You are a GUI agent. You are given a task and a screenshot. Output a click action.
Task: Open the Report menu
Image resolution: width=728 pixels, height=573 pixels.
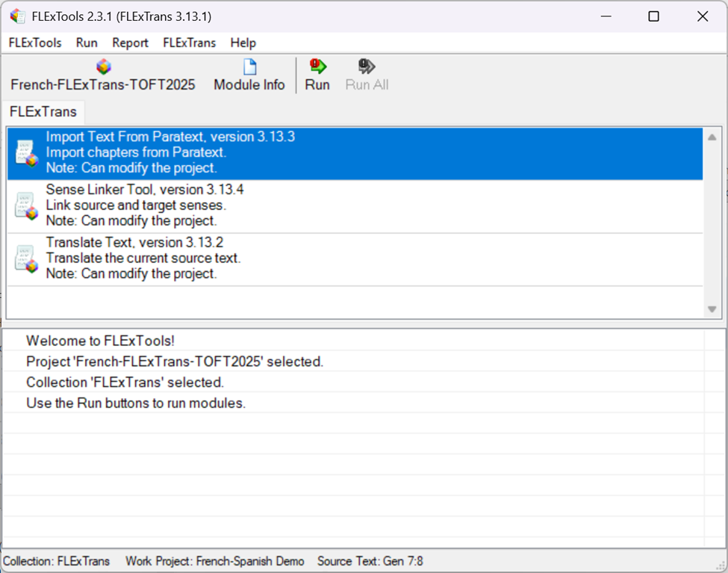point(130,43)
